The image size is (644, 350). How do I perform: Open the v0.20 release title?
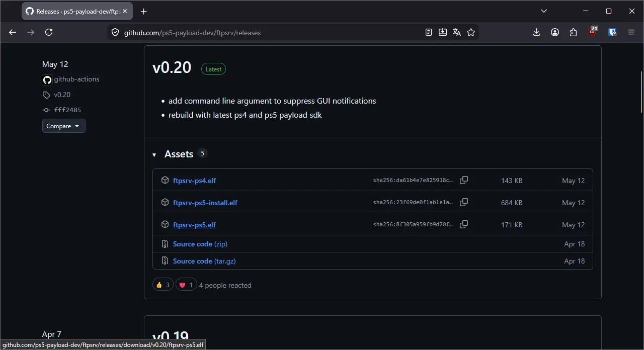pyautogui.click(x=172, y=68)
